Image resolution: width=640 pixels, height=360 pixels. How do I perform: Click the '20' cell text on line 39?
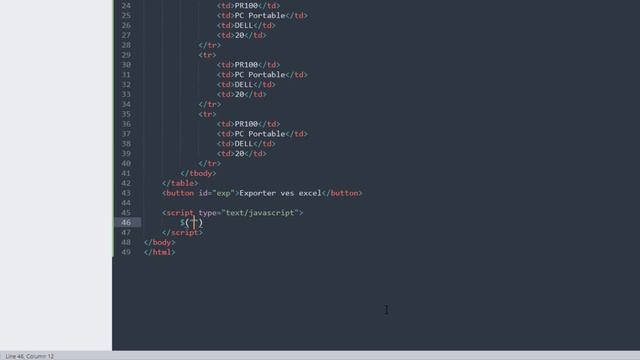click(239, 153)
